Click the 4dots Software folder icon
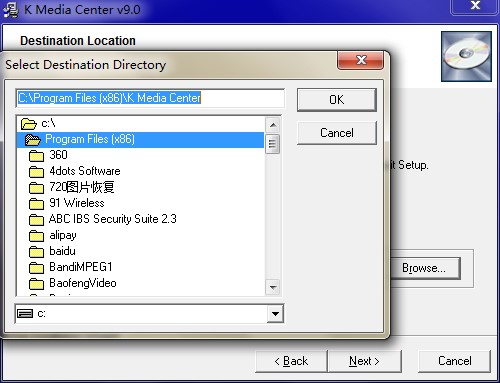This screenshot has height=383, width=500. [x=36, y=171]
